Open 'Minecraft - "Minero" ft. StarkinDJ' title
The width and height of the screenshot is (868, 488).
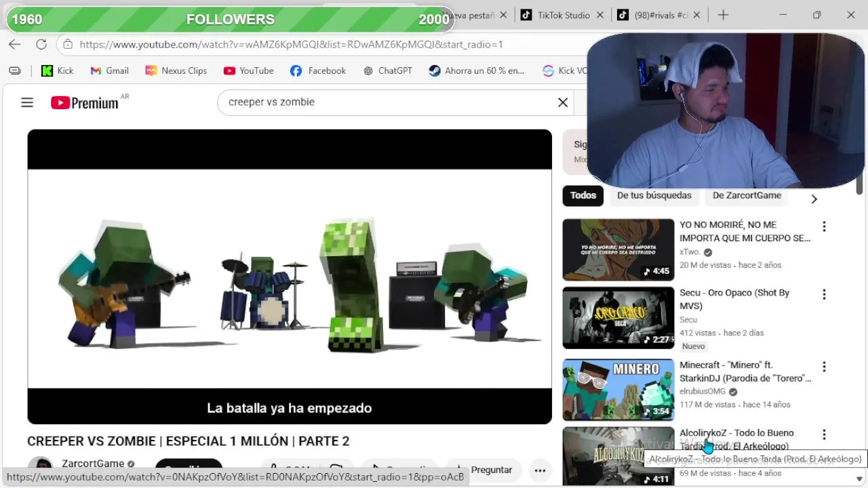(x=745, y=371)
